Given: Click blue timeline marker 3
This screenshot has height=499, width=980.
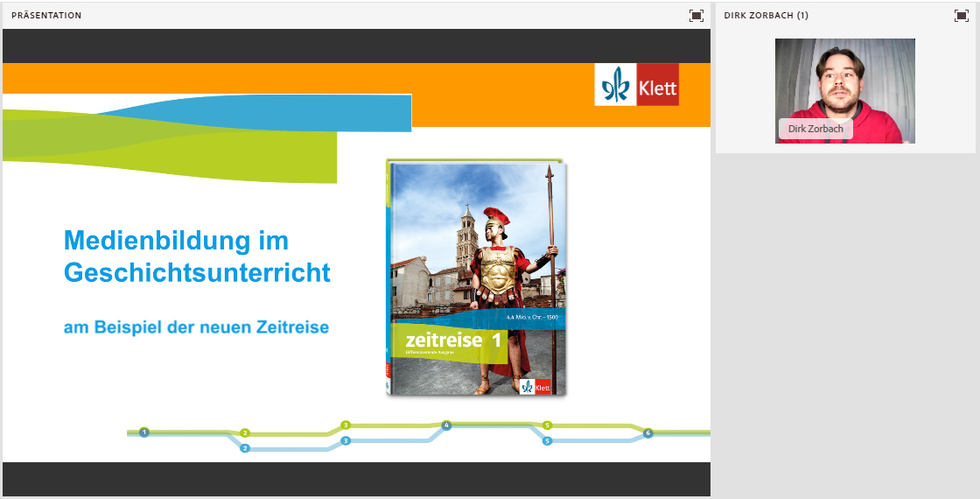Looking at the screenshot, I should pos(346,441).
